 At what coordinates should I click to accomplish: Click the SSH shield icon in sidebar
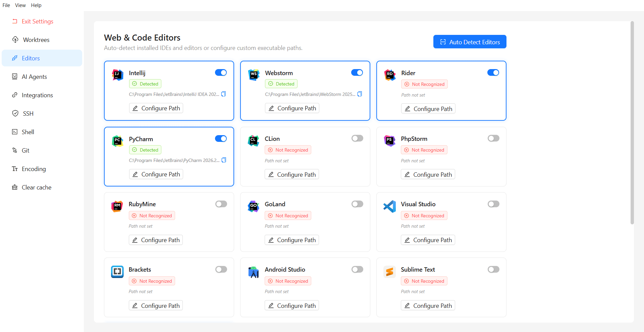[15, 113]
